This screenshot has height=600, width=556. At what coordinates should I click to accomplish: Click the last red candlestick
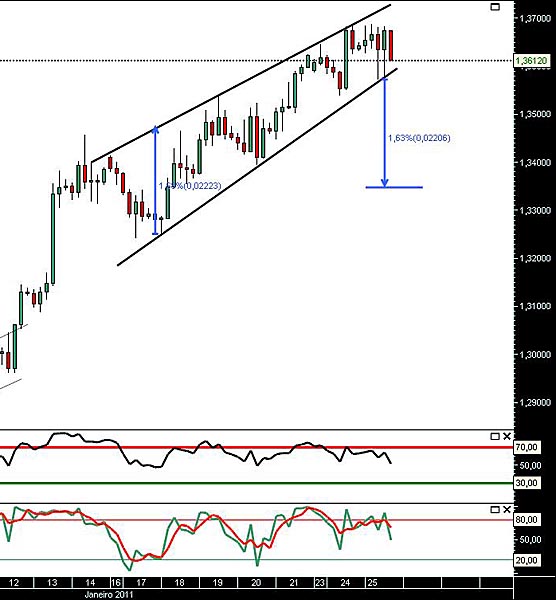pos(391,45)
